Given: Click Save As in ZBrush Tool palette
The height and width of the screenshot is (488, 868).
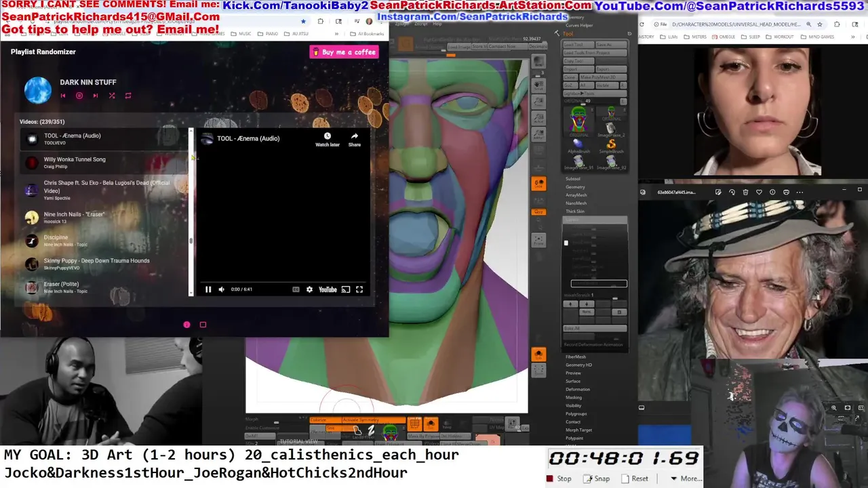Looking at the screenshot, I should (x=610, y=45).
